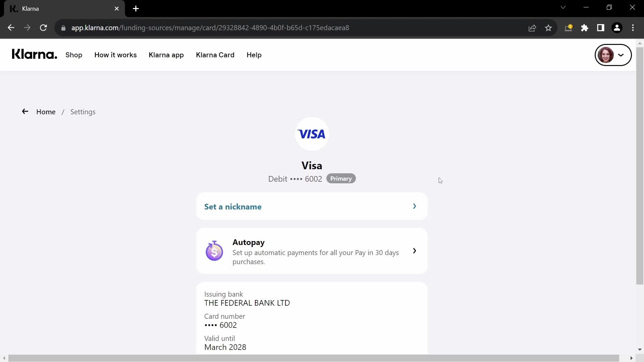The image size is (644, 362).
Task: Click the Autopay dollar timer icon
Action: tap(214, 251)
